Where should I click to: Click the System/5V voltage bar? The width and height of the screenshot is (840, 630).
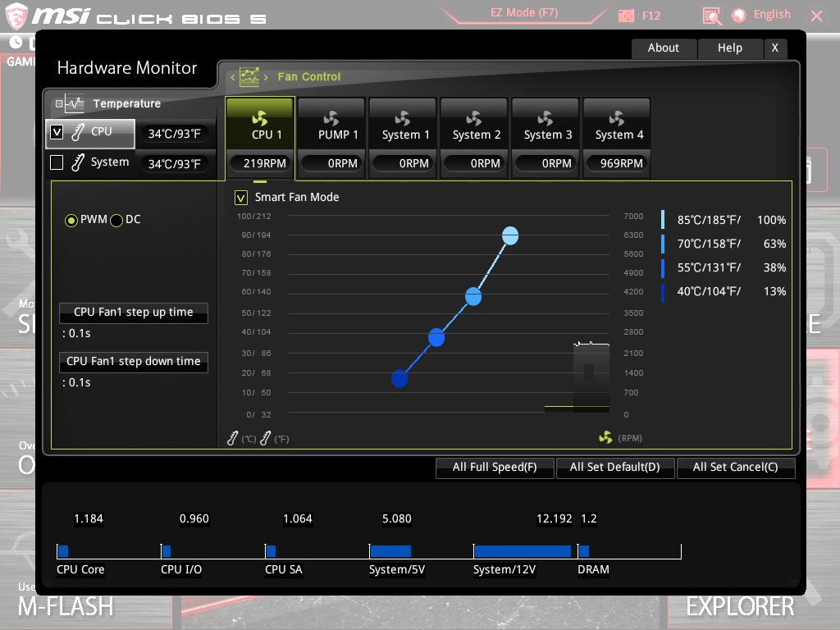[x=390, y=551]
